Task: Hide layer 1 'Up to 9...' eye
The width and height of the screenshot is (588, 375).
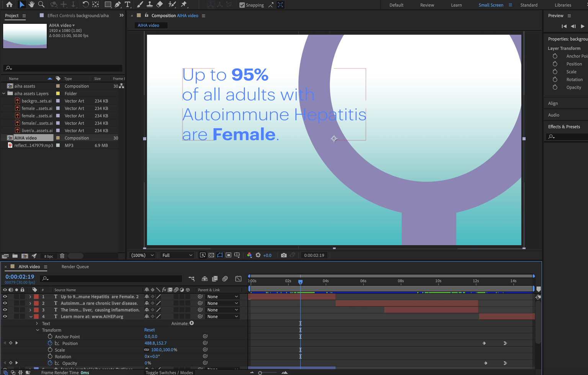Action: pyautogui.click(x=5, y=296)
